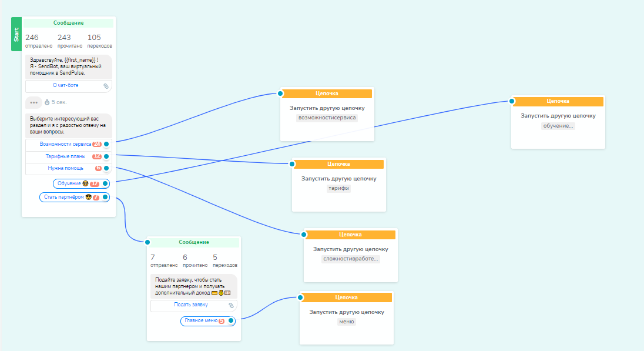Click the 'возможностисервиса' chain tag
644x351 pixels.
point(327,118)
